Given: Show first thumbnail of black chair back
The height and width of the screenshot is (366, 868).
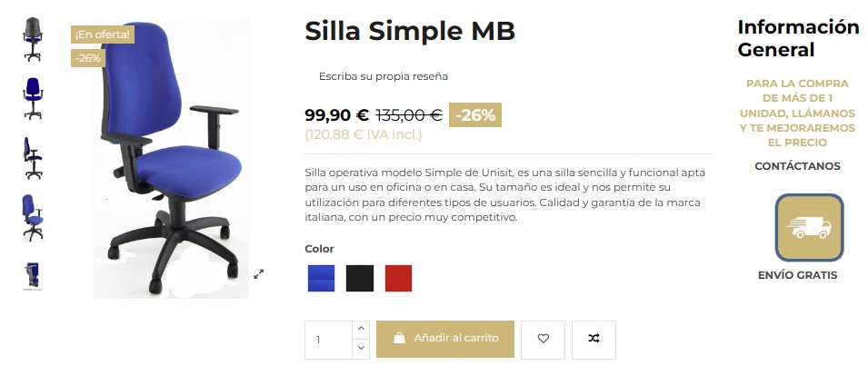Looking at the screenshot, I should [x=34, y=39].
